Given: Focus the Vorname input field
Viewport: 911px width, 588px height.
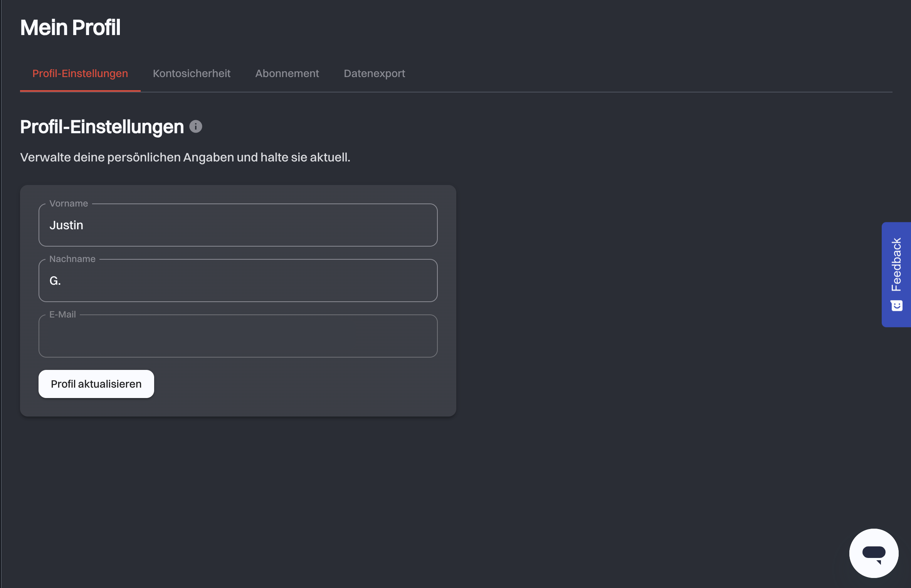Looking at the screenshot, I should 238,225.
